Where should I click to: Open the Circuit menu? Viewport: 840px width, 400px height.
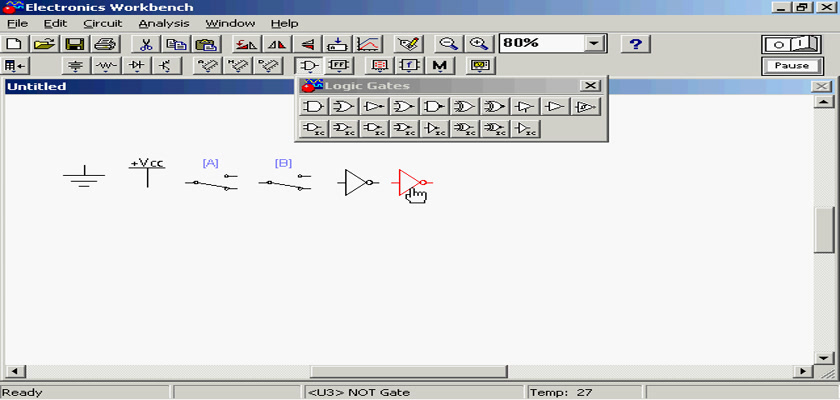(x=103, y=24)
